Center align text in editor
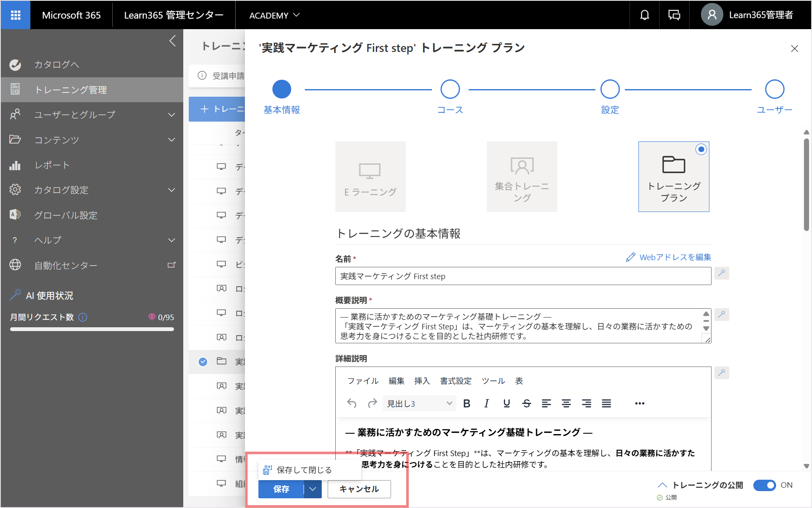This screenshot has height=508, width=812. pyautogui.click(x=566, y=403)
